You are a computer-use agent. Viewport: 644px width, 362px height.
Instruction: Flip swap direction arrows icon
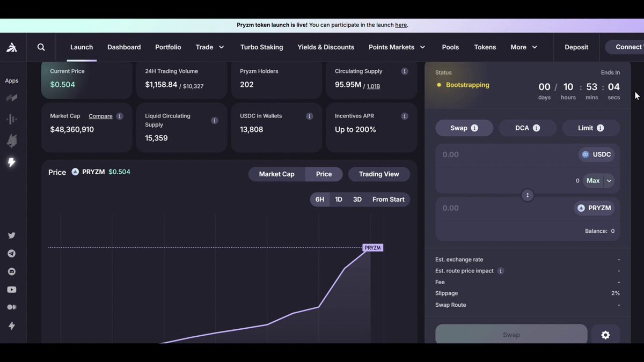(x=528, y=195)
